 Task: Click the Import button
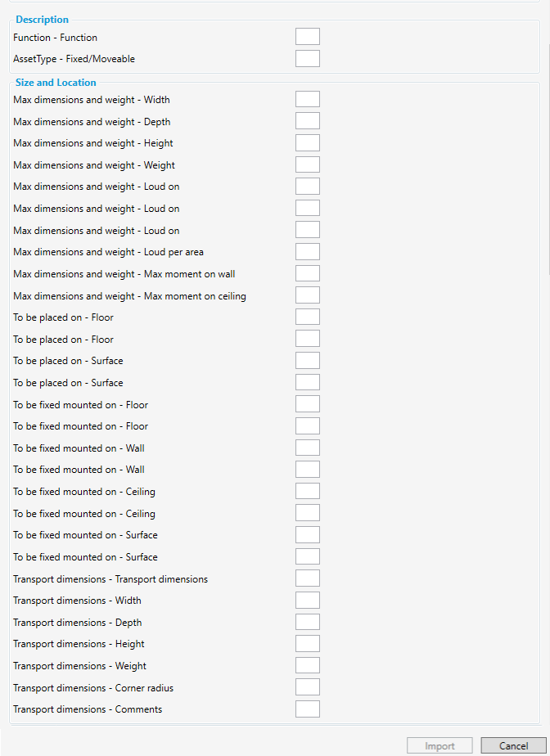pyautogui.click(x=440, y=746)
